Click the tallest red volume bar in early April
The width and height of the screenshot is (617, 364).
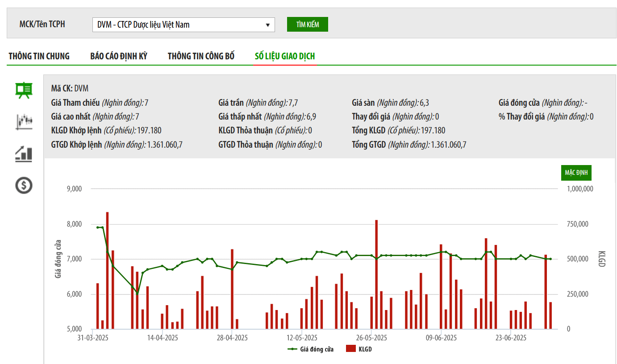[108, 270]
